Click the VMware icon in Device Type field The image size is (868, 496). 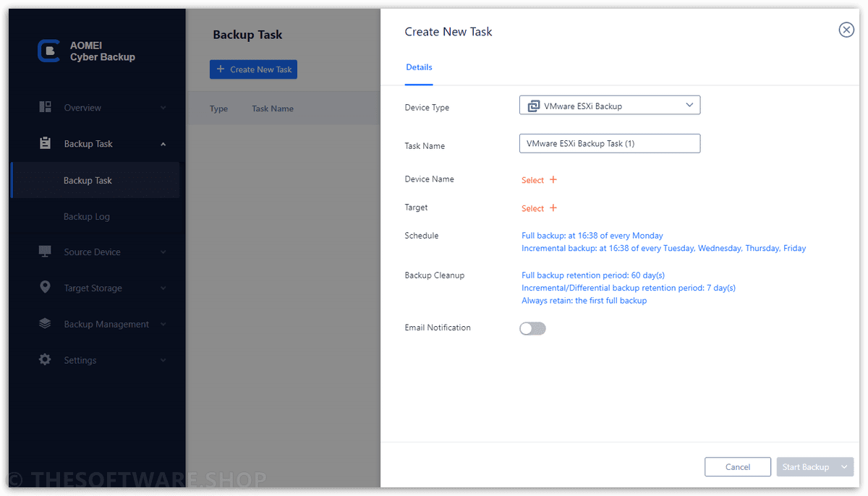point(534,106)
